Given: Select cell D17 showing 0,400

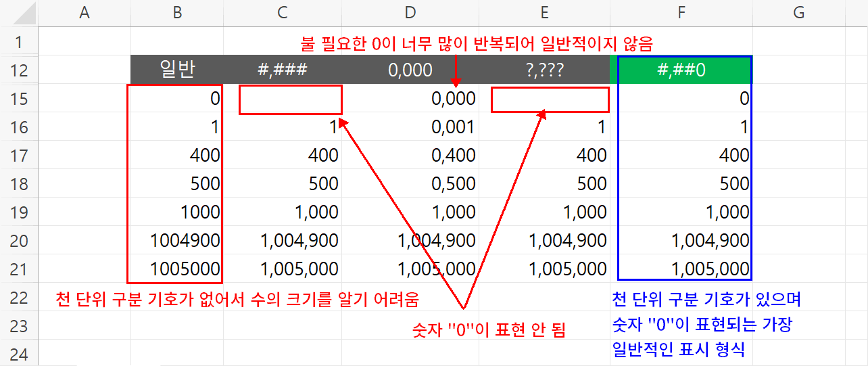Looking at the screenshot, I should [410, 155].
